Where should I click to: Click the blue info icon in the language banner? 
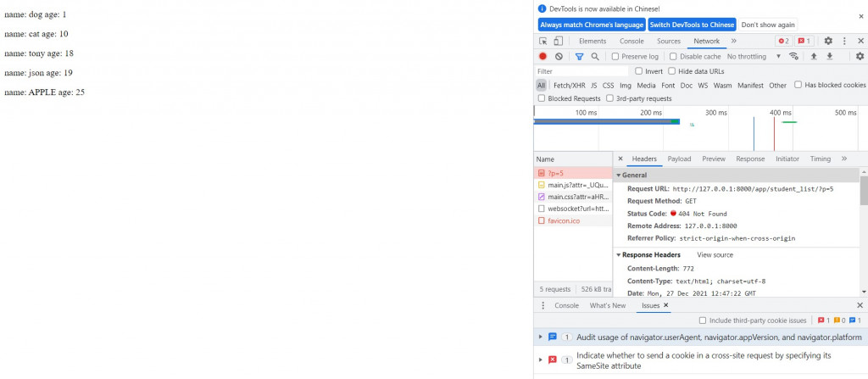542,8
